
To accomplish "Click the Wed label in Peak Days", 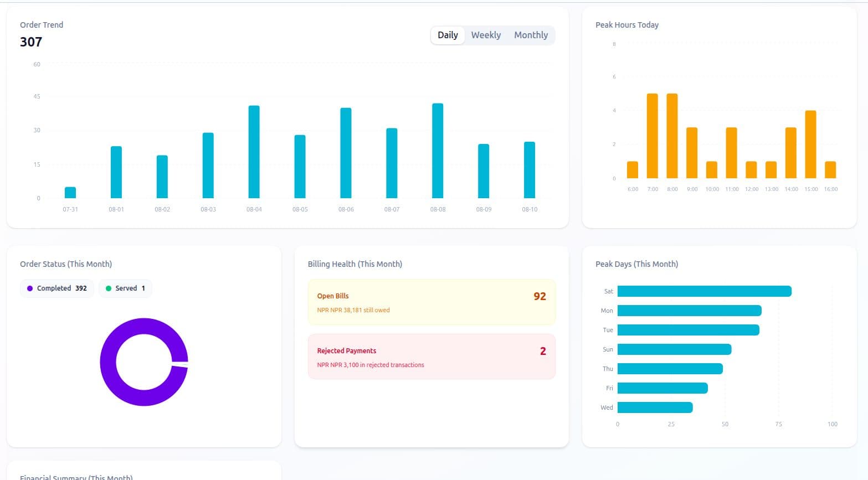I will pyautogui.click(x=607, y=407).
